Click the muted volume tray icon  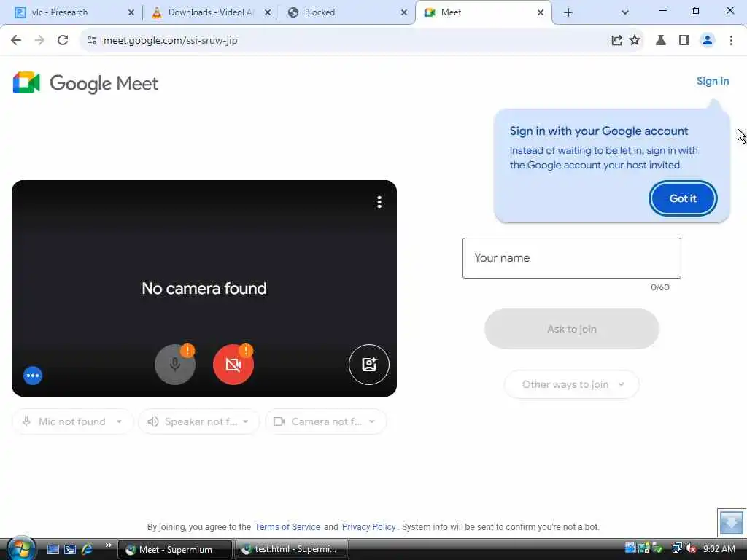click(691, 549)
